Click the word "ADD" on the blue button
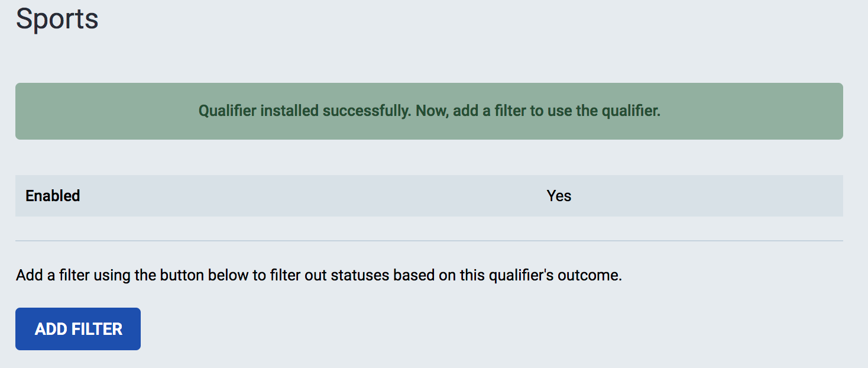The image size is (868, 368). (50, 329)
